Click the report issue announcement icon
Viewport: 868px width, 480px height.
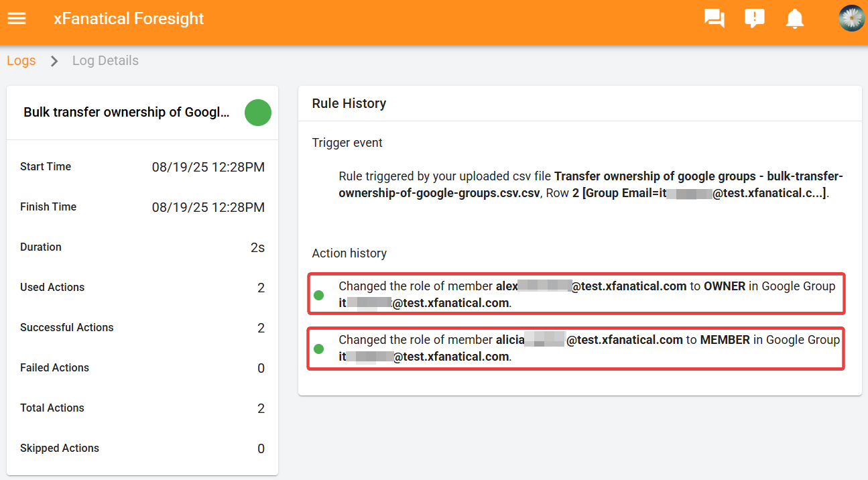755,19
